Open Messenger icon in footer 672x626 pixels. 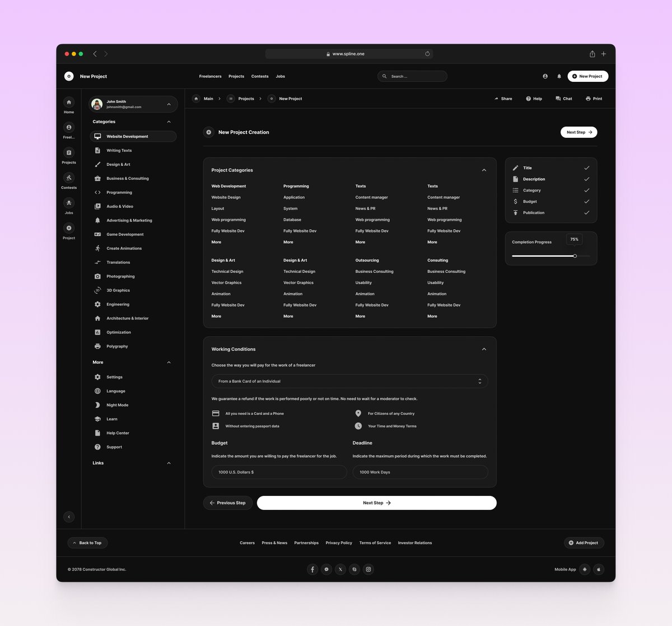tap(326, 569)
